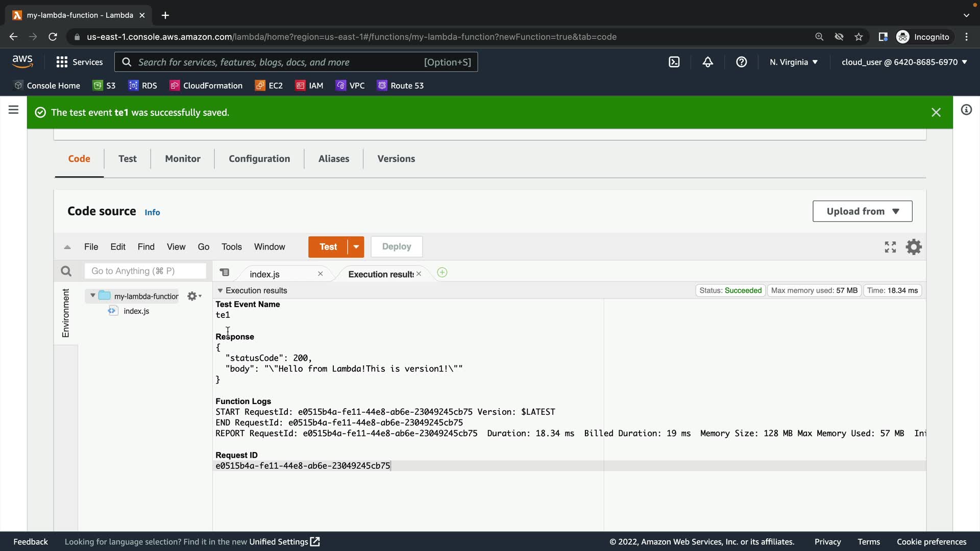Expand the Upload from dropdown

pyautogui.click(x=862, y=211)
